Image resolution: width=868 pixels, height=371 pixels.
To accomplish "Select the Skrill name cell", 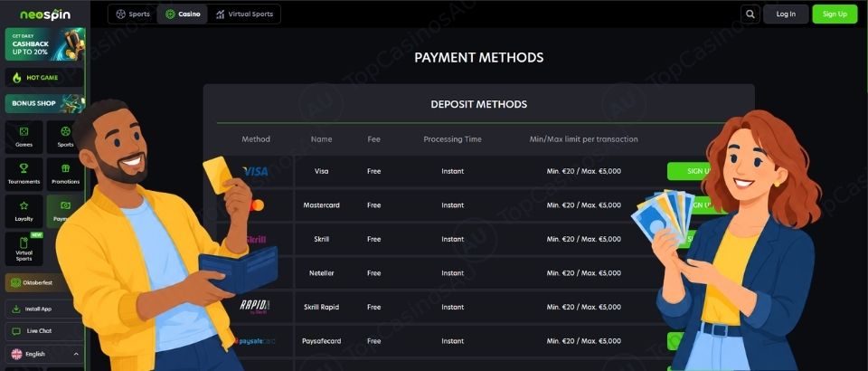I will (x=321, y=239).
